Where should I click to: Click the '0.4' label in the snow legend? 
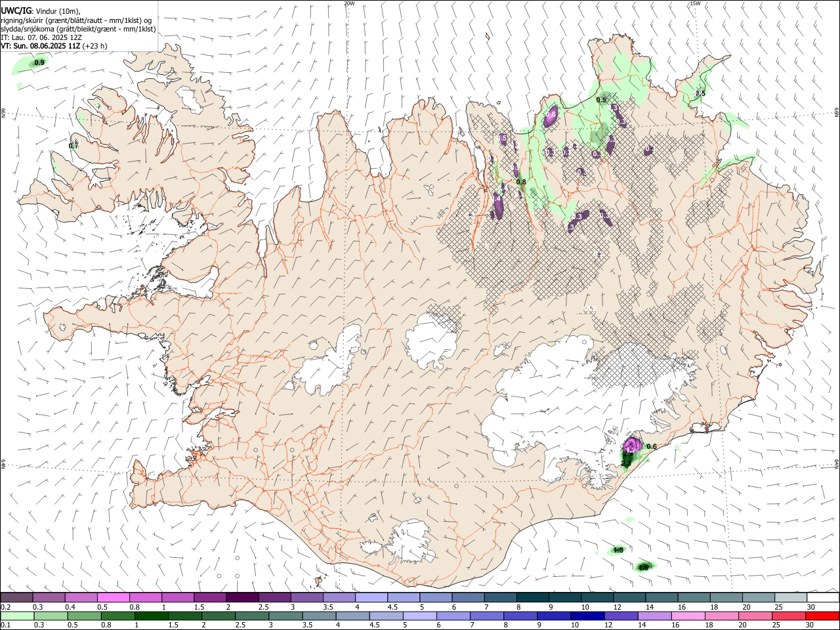[x=70, y=607]
